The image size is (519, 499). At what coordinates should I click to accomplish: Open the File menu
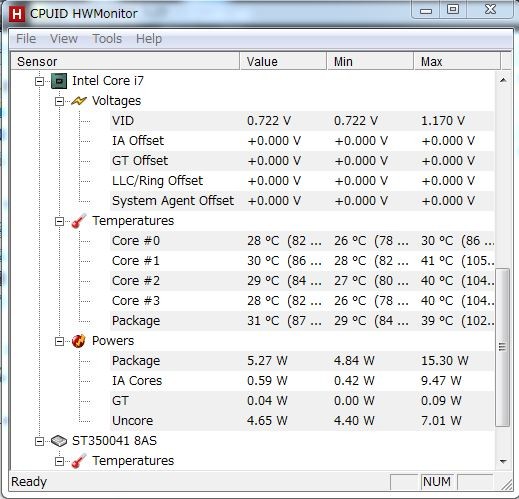coord(26,39)
